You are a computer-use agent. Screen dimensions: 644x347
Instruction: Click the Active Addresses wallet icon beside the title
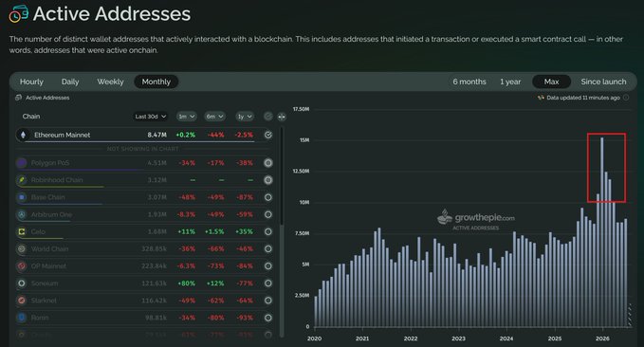pos(18,13)
